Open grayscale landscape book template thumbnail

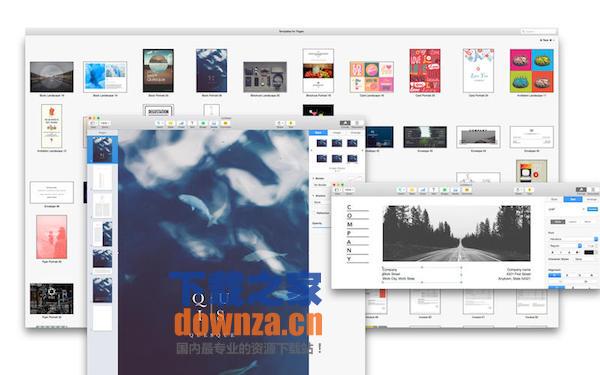pyautogui.click(x=52, y=77)
